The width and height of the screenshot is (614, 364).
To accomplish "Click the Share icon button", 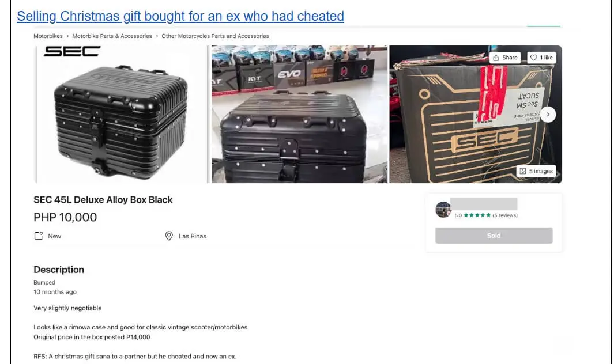I will (x=505, y=58).
